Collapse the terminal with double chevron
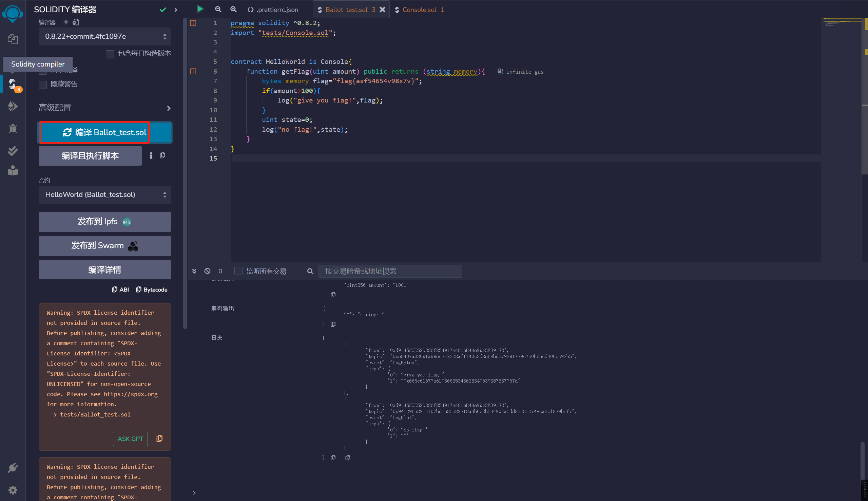868x501 pixels. (x=194, y=271)
